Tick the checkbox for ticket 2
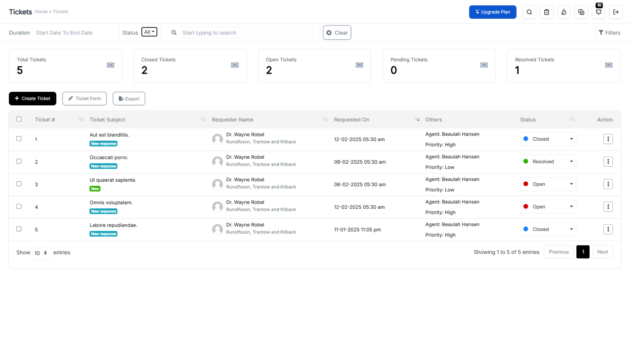 [19, 161]
